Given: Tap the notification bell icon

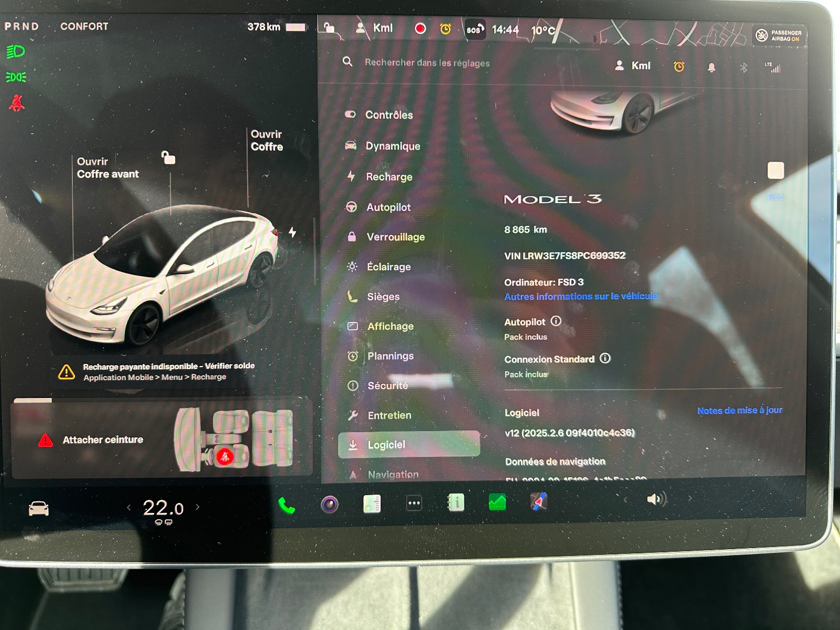Looking at the screenshot, I should point(711,67).
